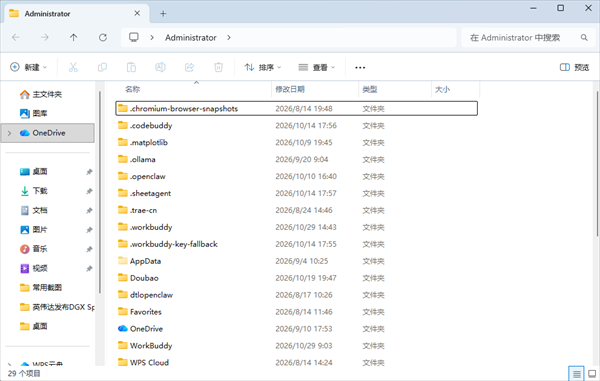
Task: Toggle the 预览 preview pane
Action: pyautogui.click(x=574, y=67)
